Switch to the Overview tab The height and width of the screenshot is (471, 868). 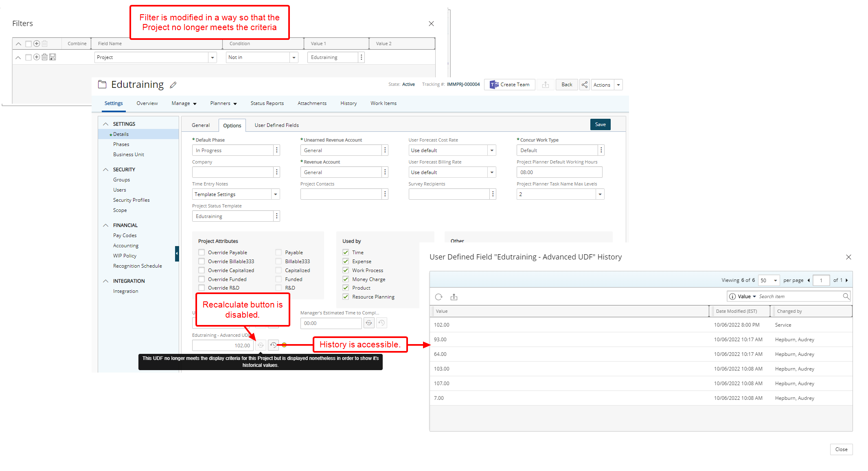[147, 103]
